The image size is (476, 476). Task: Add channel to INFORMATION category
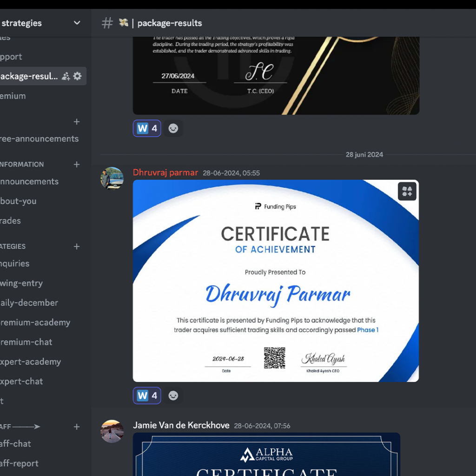point(77,165)
